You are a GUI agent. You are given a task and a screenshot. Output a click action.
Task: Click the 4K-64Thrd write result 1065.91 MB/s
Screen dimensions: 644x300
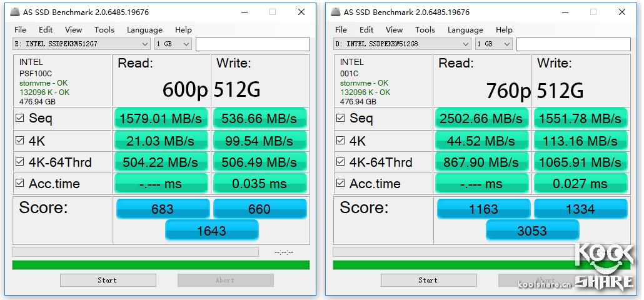(x=580, y=162)
